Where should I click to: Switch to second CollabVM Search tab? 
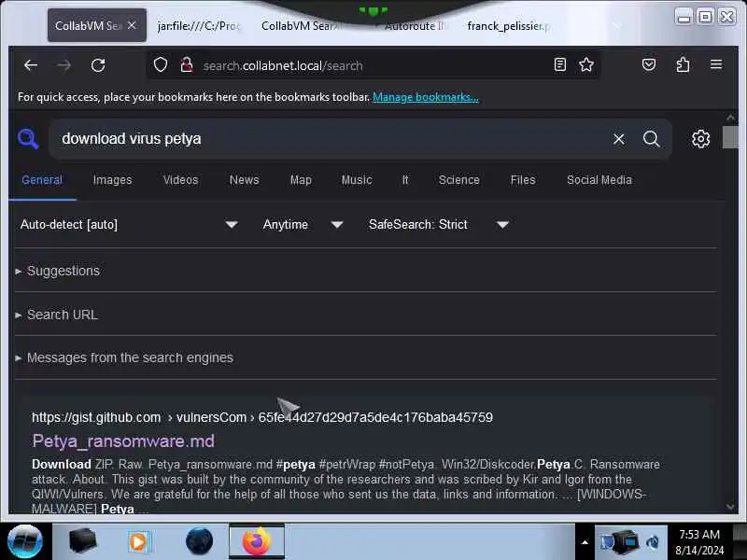301,26
